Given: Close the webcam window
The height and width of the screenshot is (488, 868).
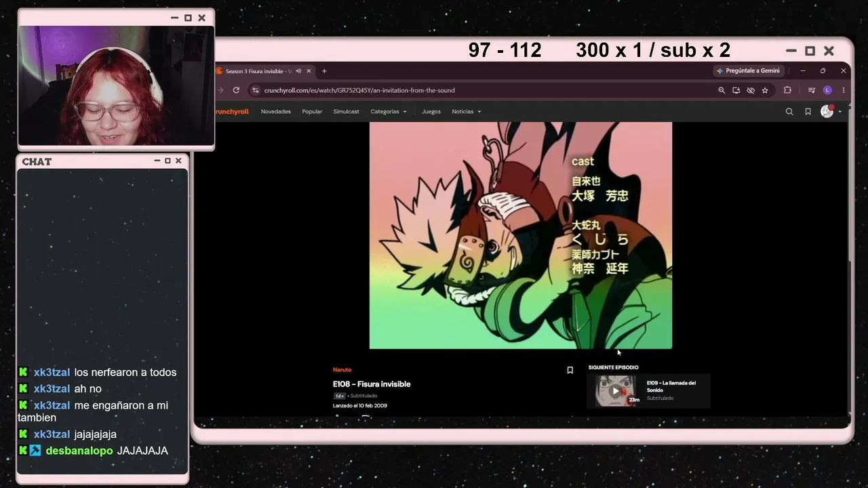Looking at the screenshot, I should (201, 18).
